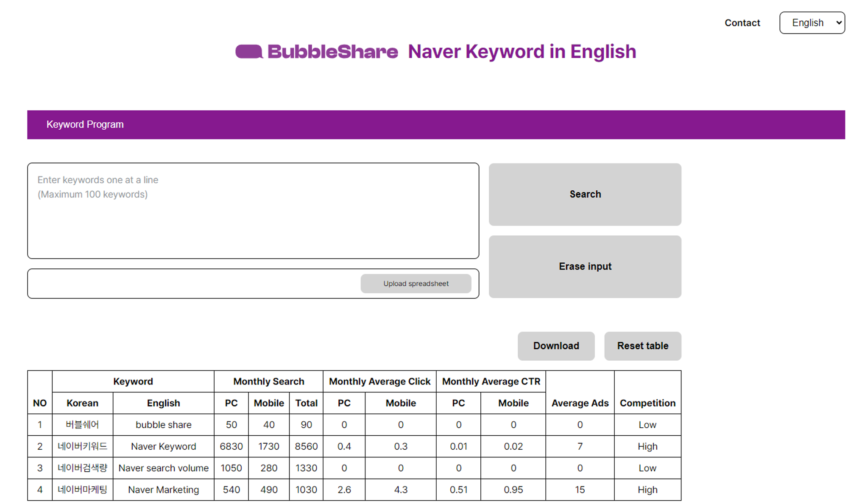Click the Monthly Average Click header
Viewport: 848px width, 504px height.
pyautogui.click(x=379, y=381)
